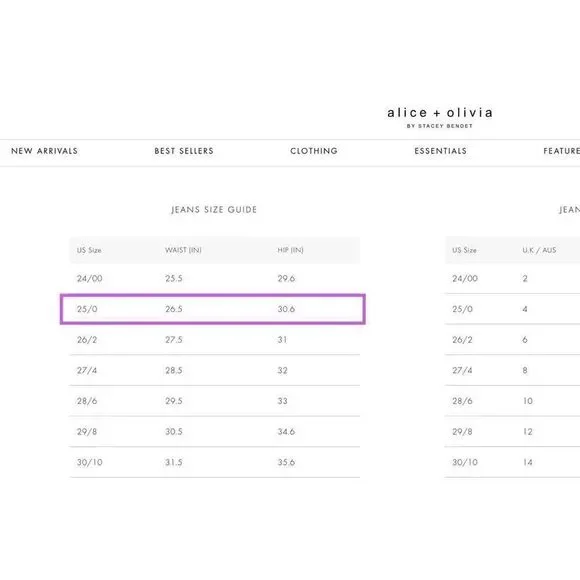Viewport: 580px width, 580px height.
Task: Select the 29/8 row with hip 34.6
Action: 215,432
